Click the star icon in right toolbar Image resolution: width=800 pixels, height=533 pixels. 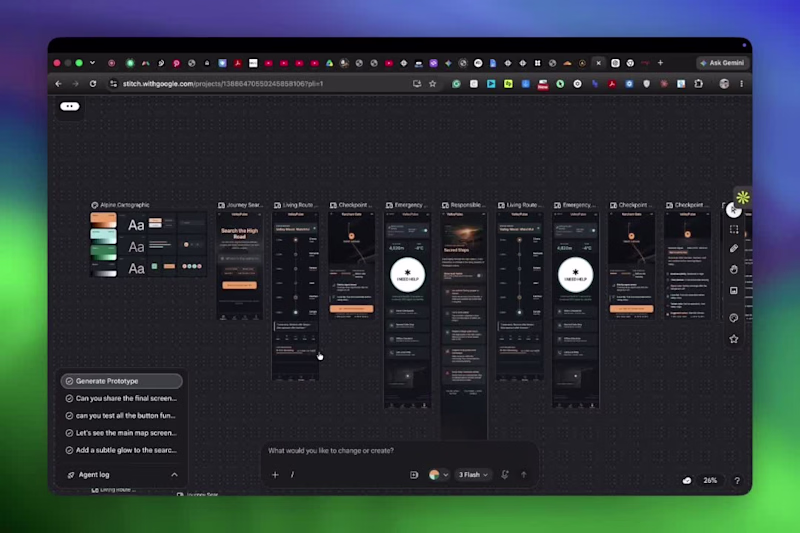pos(734,339)
